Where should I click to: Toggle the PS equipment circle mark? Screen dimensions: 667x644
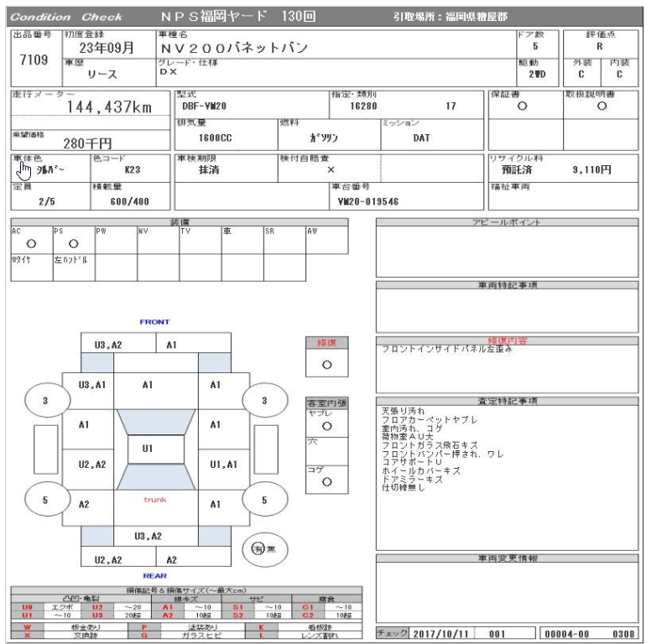tap(72, 244)
